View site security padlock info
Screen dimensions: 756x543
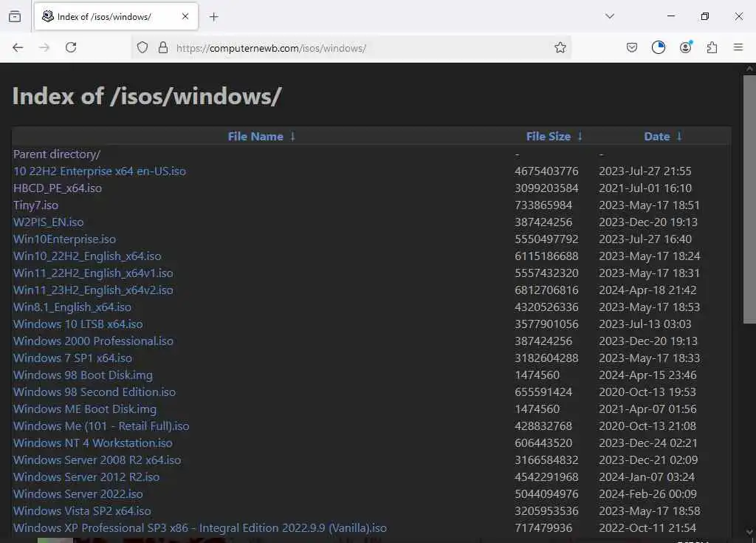pyautogui.click(x=163, y=47)
